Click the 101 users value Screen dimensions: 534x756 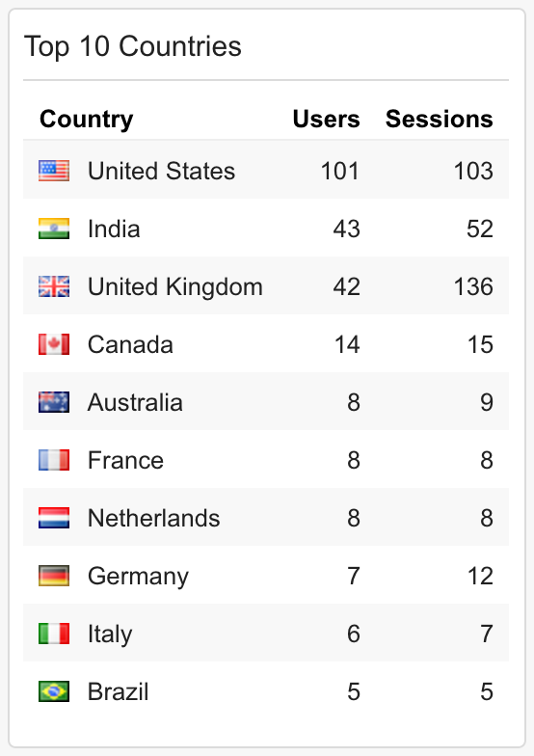point(340,172)
